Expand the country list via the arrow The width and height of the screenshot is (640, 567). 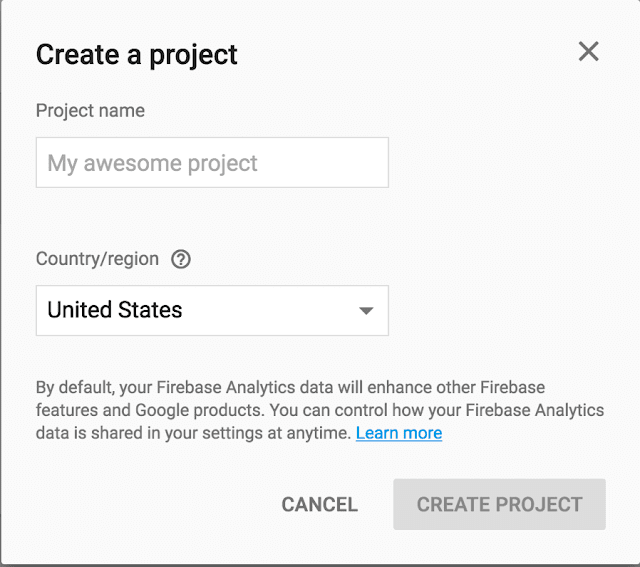click(366, 311)
